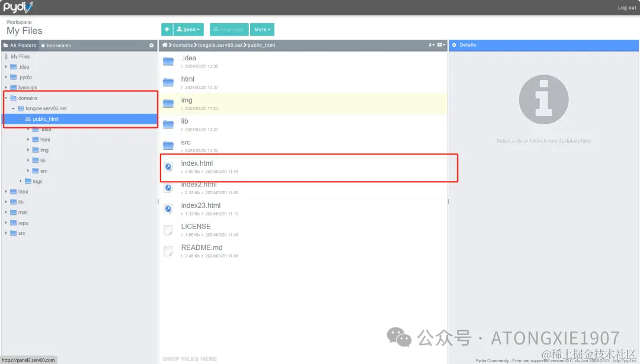Open the Send dropdown menu
The width and height of the screenshot is (640, 364).
coord(188,30)
